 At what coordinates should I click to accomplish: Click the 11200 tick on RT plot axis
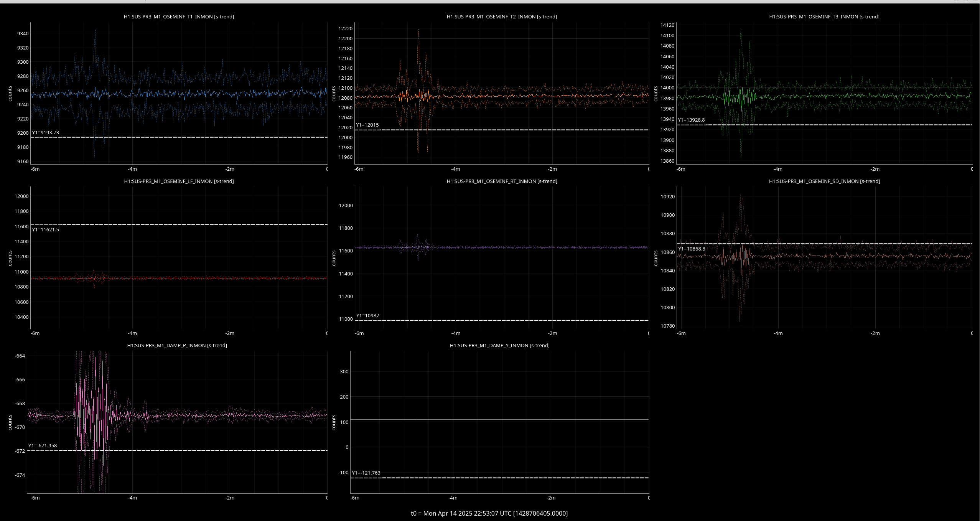click(346, 297)
